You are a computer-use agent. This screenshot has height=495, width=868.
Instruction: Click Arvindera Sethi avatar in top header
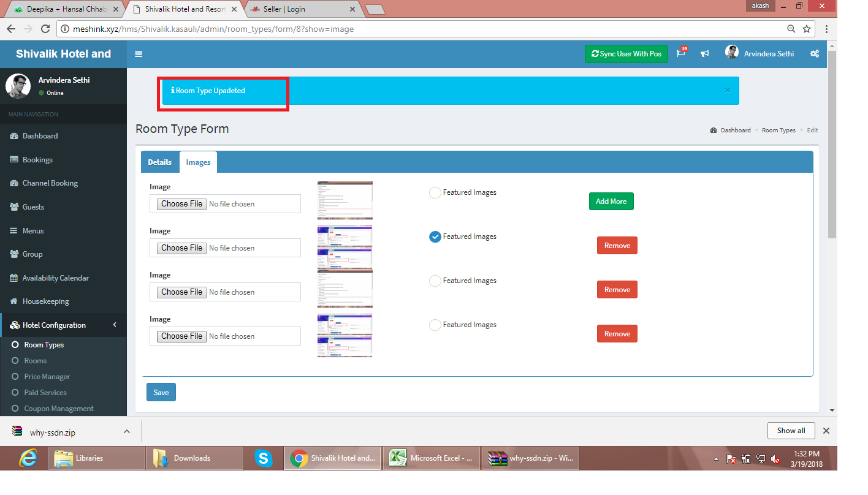732,53
